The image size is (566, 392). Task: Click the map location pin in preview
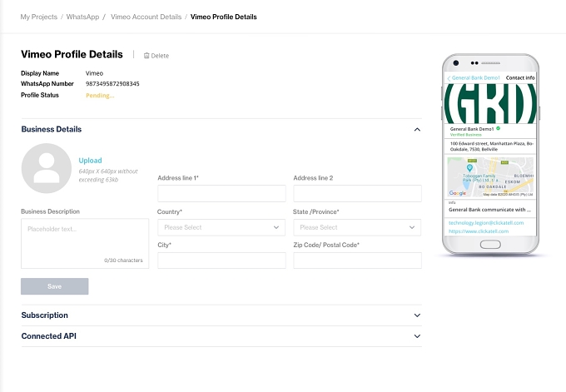tap(469, 168)
